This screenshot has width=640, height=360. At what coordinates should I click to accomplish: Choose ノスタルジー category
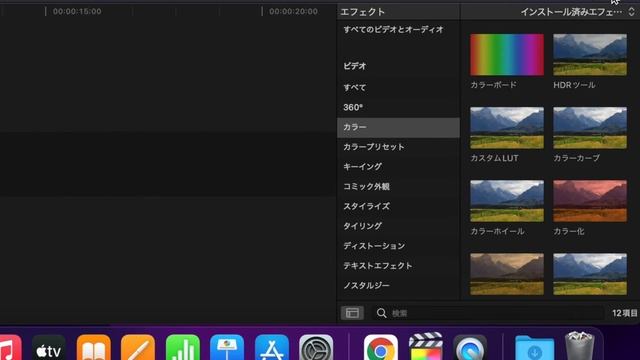pyautogui.click(x=398, y=285)
